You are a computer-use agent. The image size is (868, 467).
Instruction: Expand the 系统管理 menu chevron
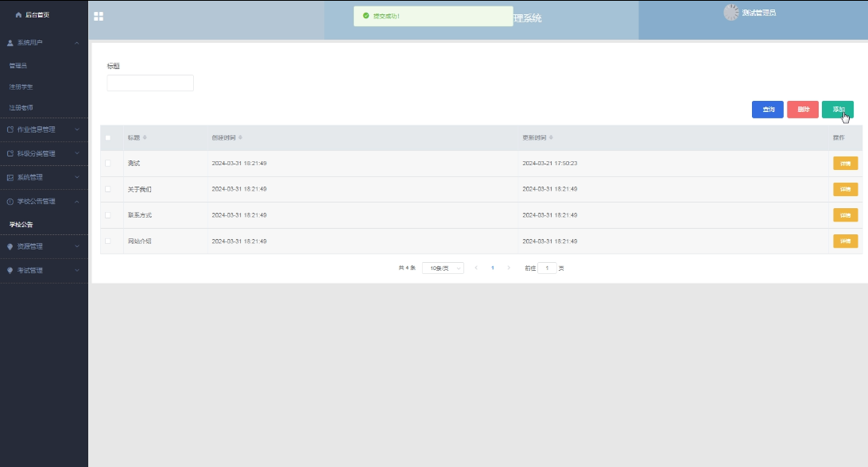(77, 178)
